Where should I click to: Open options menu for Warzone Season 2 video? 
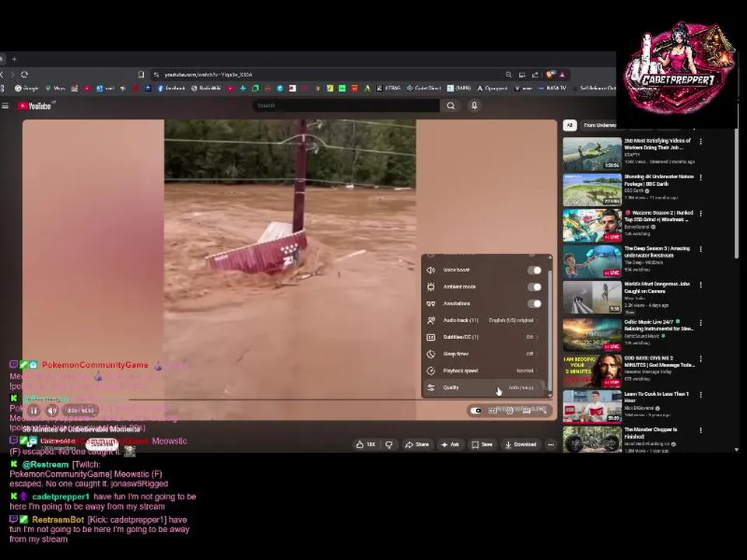pos(701,213)
